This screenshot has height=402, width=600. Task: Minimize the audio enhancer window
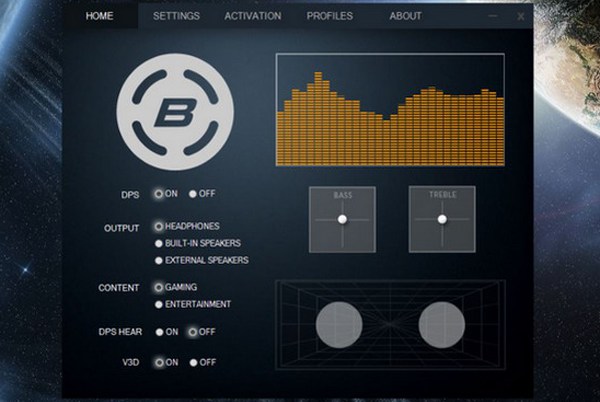493,16
